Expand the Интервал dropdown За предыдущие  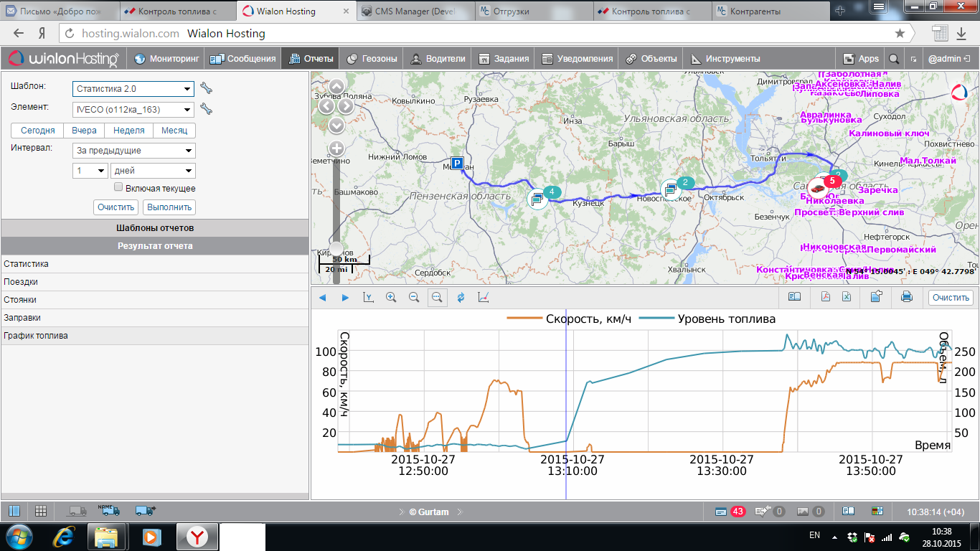tap(133, 151)
